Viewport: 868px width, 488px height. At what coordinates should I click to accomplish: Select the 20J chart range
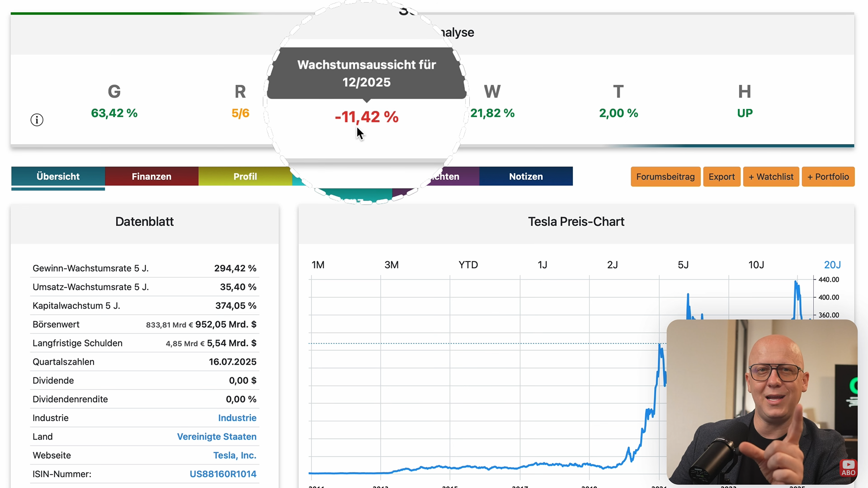[x=832, y=265]
